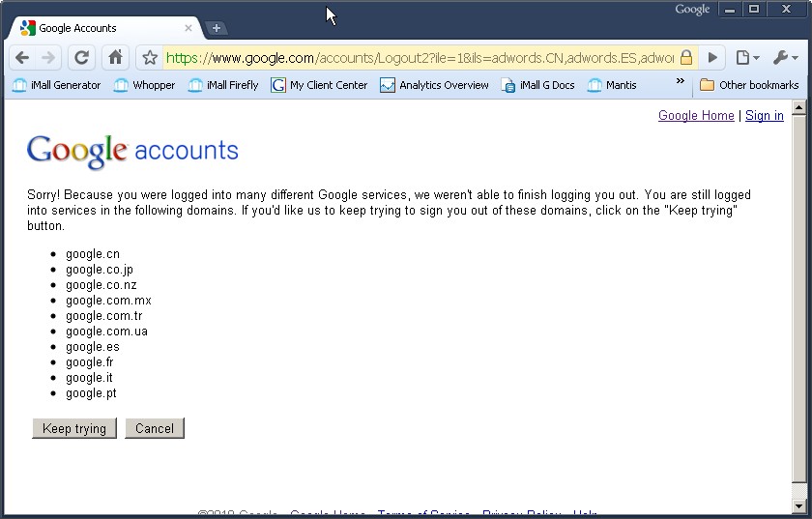Open iMall G Docs bookmark
Viewport: 812px width, 519px height.
(538, 85)
